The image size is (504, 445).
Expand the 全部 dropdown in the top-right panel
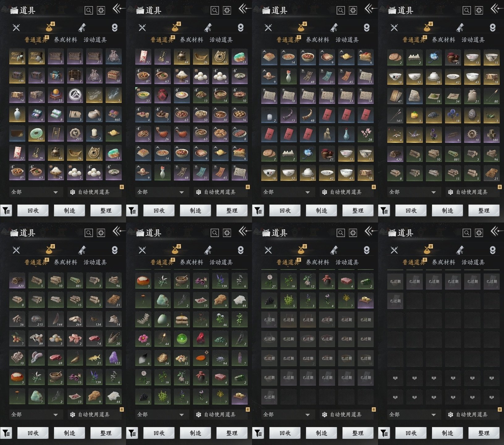413,192
